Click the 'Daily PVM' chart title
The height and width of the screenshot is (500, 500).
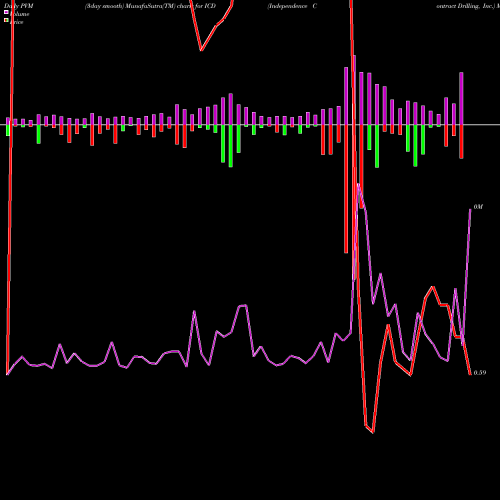(19, 6)
